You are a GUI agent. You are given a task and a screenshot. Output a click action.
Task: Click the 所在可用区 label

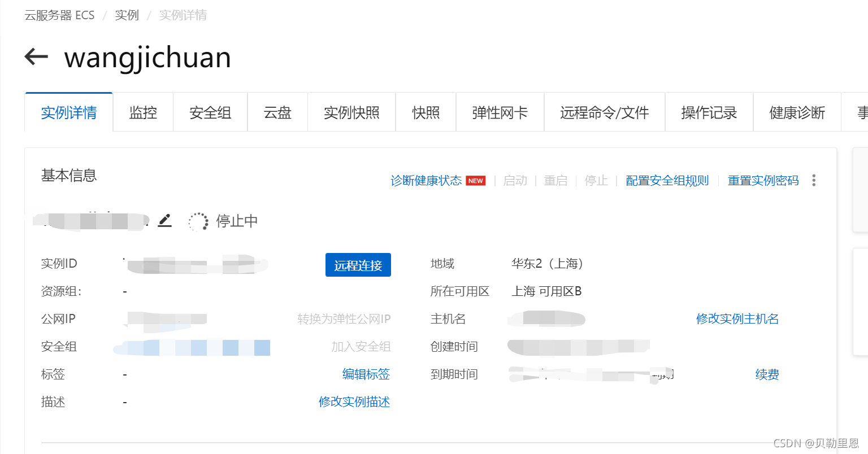460,291
